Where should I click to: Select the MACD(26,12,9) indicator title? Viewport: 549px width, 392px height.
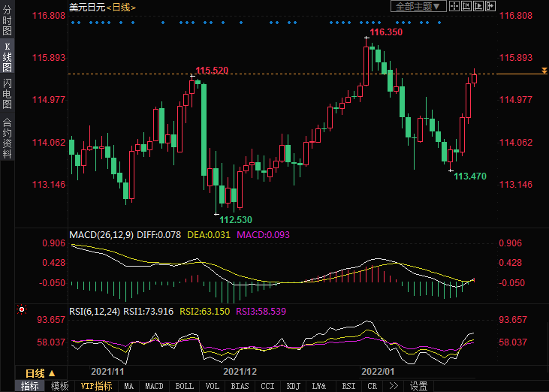(102, 235)
